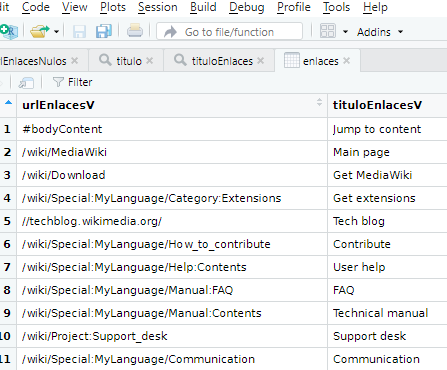The image size is (447, 370).
Task: Click the print icon
Action: [135, 31]
